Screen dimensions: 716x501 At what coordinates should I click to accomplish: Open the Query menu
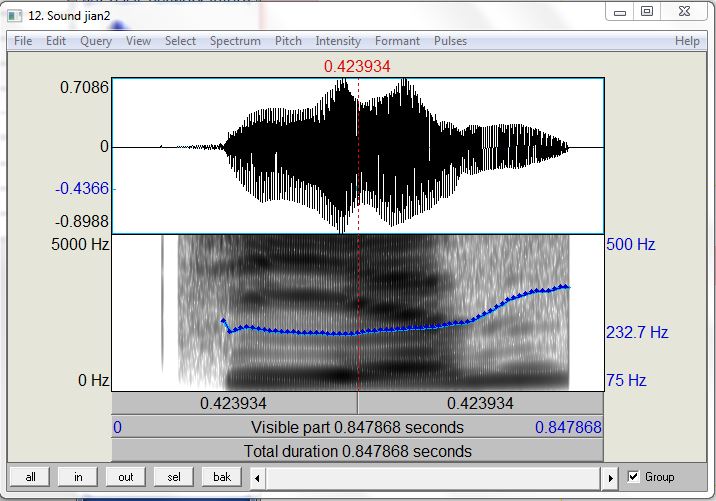click(x=95, y=41)
